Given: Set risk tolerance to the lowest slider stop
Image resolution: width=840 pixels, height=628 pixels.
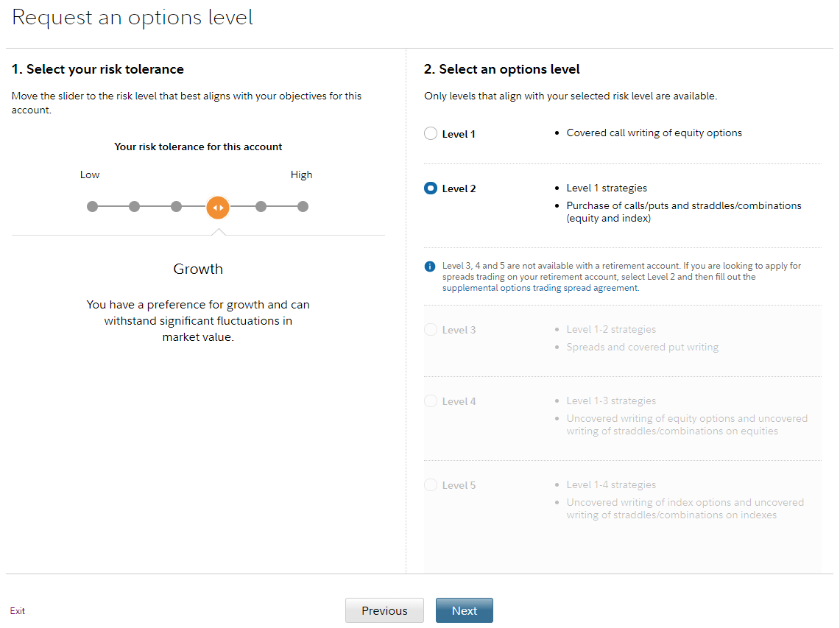Looking at the screenshot, I should (x=92, y=207).
